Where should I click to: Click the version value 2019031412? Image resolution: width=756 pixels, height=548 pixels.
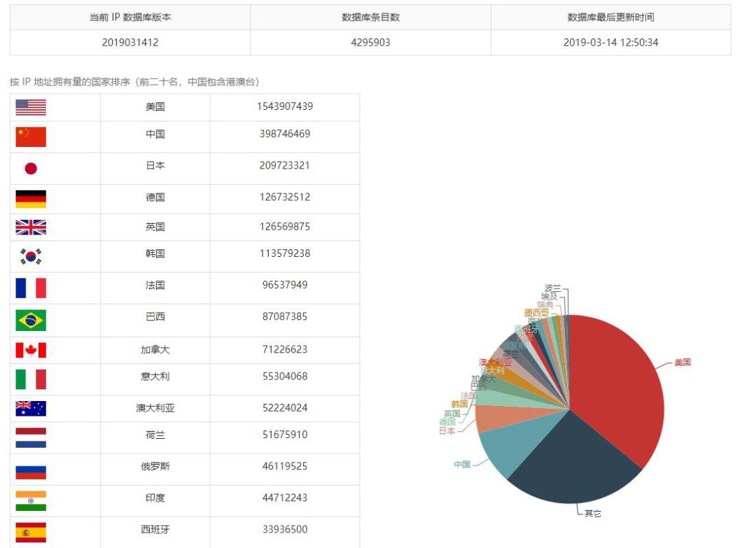coord(130,43)
